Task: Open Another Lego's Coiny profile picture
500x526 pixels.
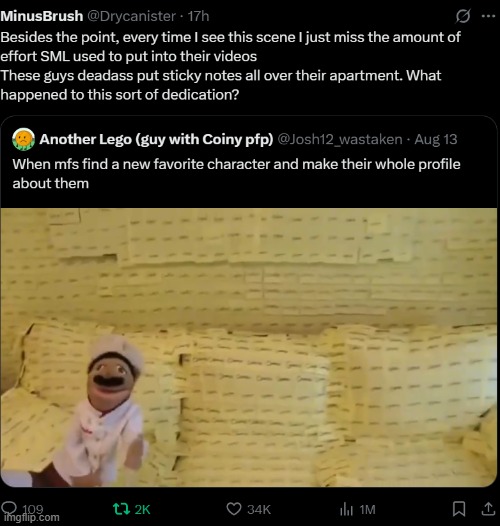Action: [23, 139]
